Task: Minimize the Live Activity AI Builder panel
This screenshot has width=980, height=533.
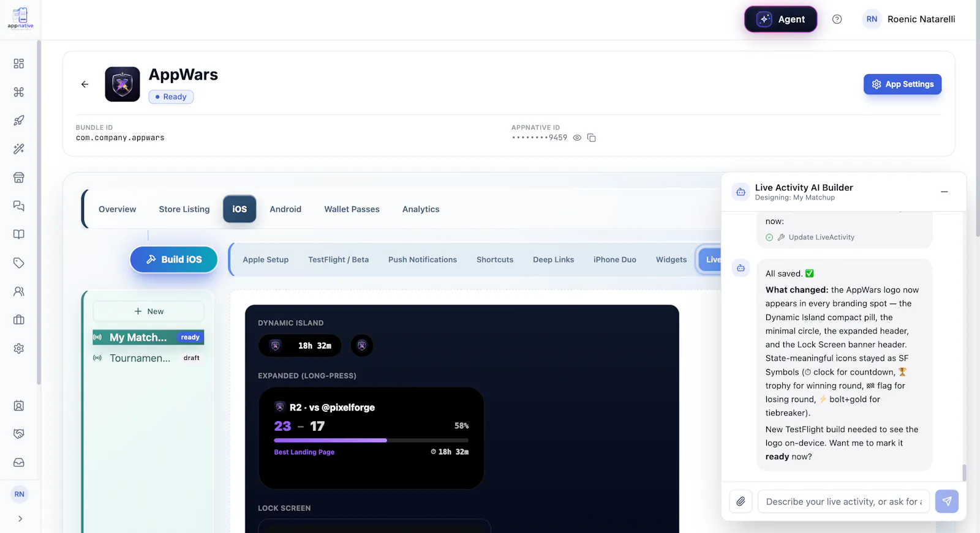Action: click(944, 192)
